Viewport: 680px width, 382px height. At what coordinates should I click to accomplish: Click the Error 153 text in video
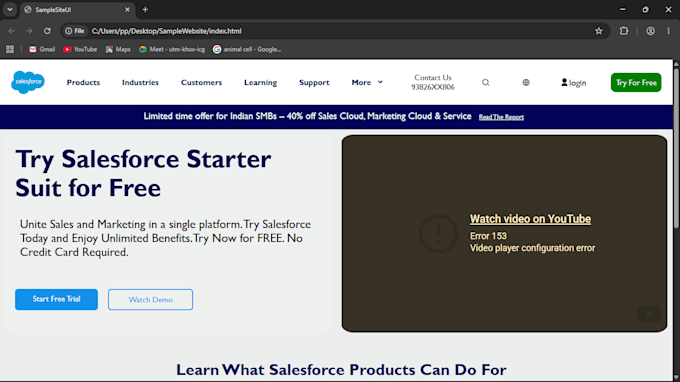coord(488,236)
